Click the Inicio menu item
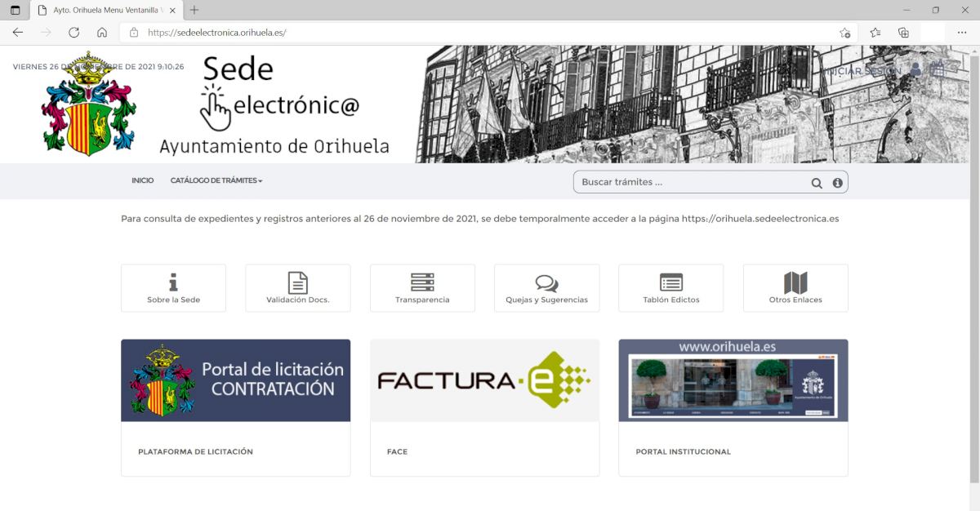Screen dimensions: 980x511 coord(142,180)
